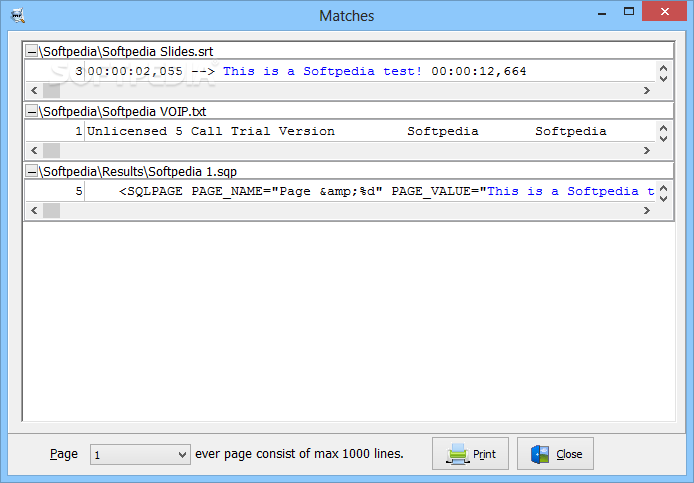Click left scroll arrow in VOIP.txt result
This screenshot has width=694, height=483.
pos(34,151)
